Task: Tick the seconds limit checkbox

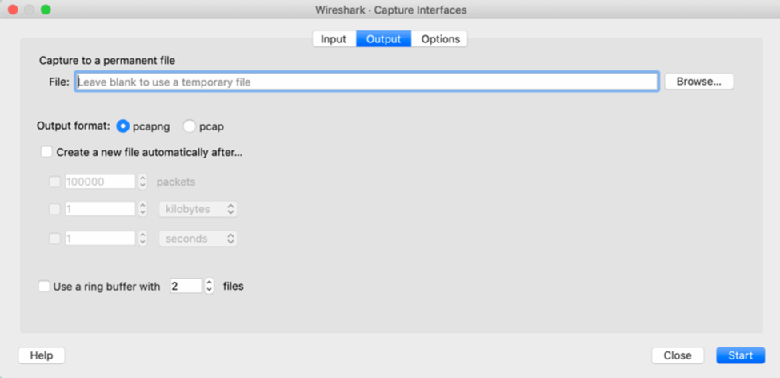Action: click(55, 239)
